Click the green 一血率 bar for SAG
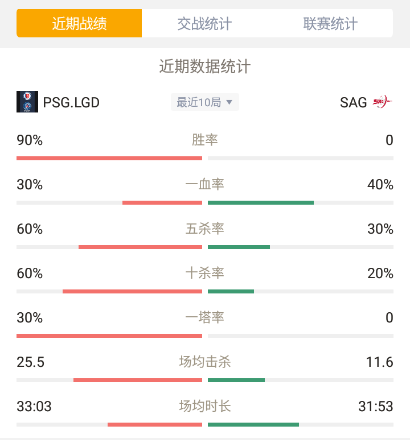Viewport: 410px width, 440px height. (x=261, y=203)
